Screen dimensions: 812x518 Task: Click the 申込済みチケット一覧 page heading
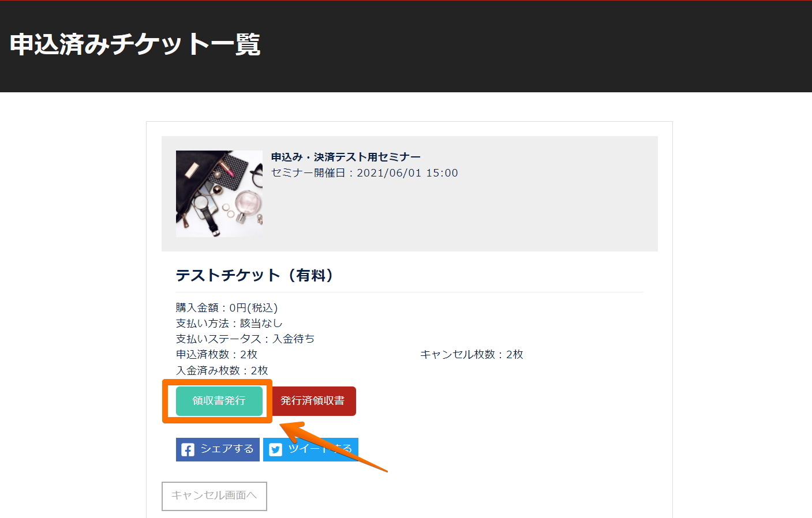coord(135,44)
